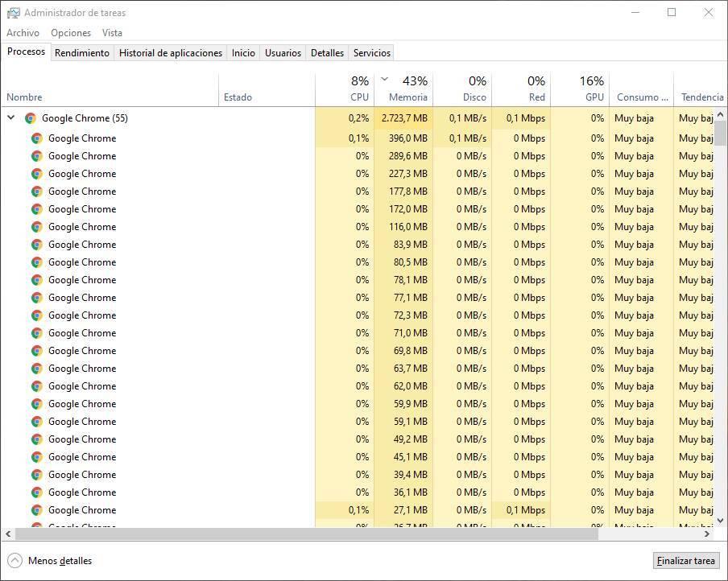Click the Chrome icon on the 289,6 MB process
Viewport: 728px width, 581px height.
pyautogui.click(x=36, y=156)
